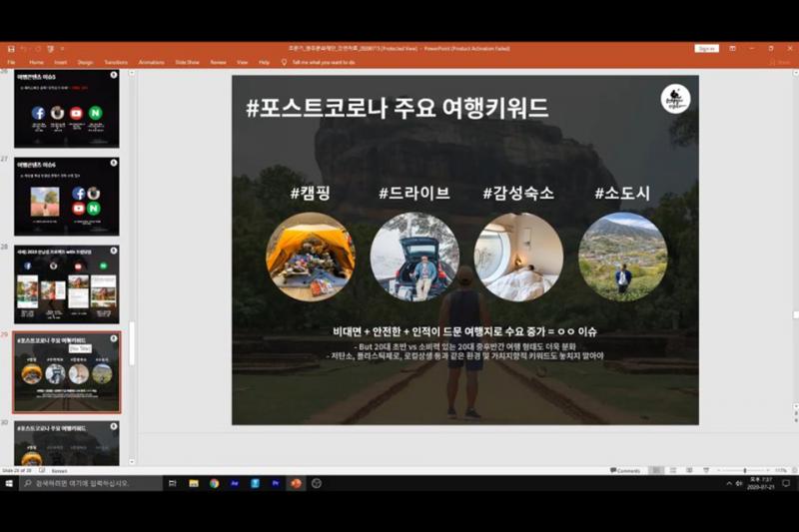Click the PowerPoint taskbar icon

click(x=296, y=483)
